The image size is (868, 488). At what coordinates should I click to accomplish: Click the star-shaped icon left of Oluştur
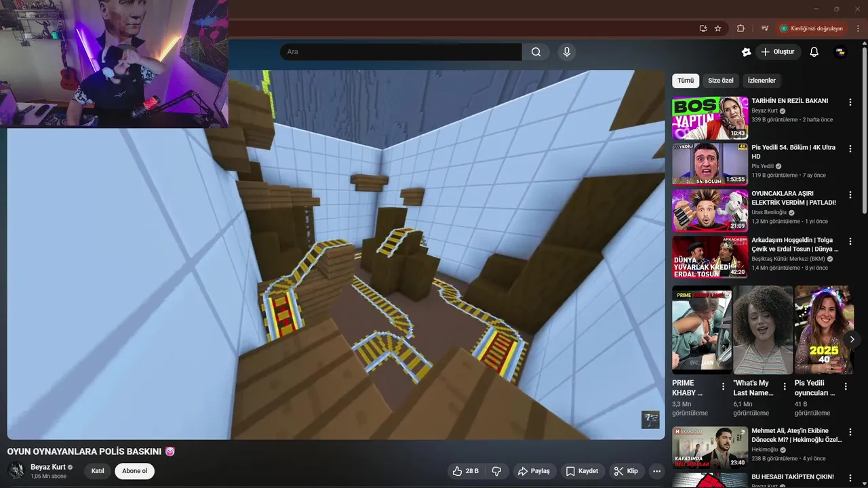click(x=747, y=52)
